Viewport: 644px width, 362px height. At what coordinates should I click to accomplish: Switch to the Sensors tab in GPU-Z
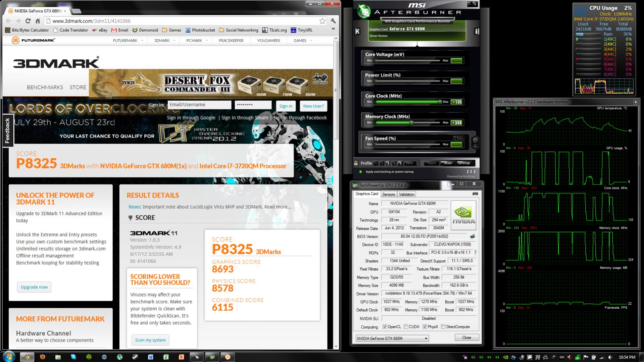click(x=389, y=194)
